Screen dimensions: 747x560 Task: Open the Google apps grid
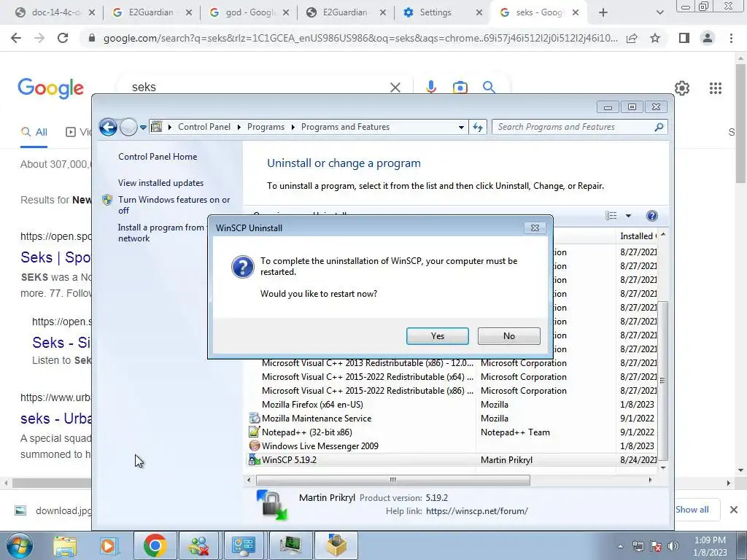click(716, 87)
